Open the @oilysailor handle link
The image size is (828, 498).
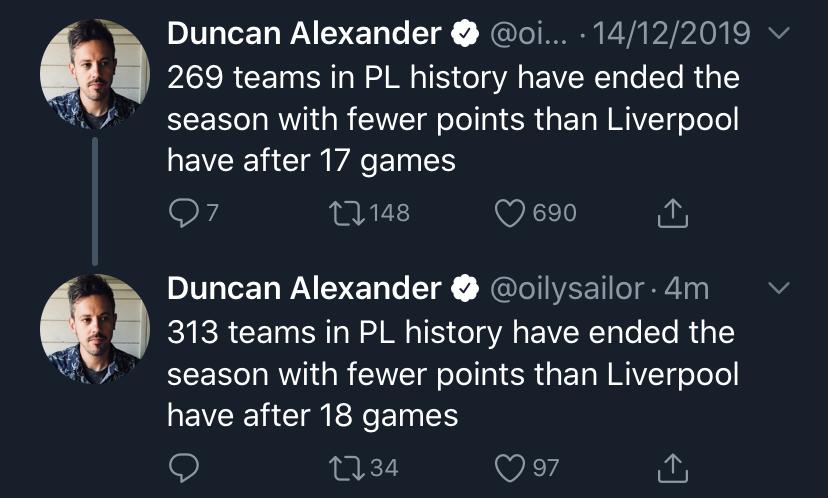tap(565, 288)
